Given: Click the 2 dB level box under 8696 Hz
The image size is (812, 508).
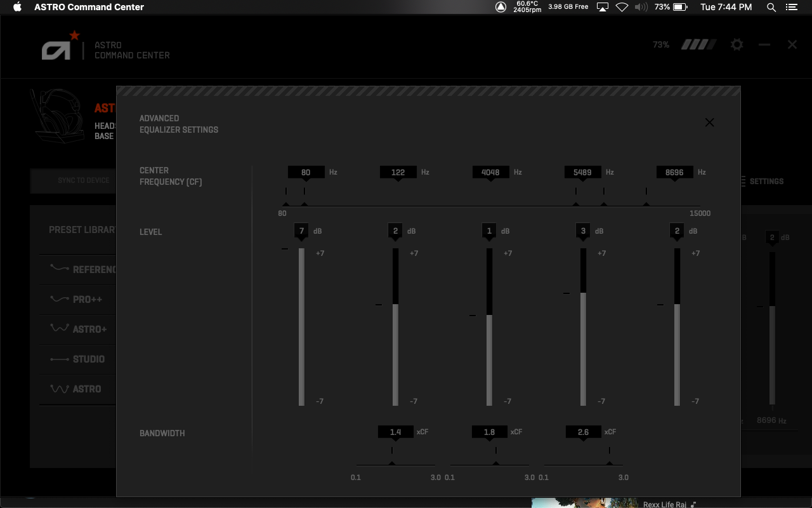Looking at the screenshot, I should (677, 231).
